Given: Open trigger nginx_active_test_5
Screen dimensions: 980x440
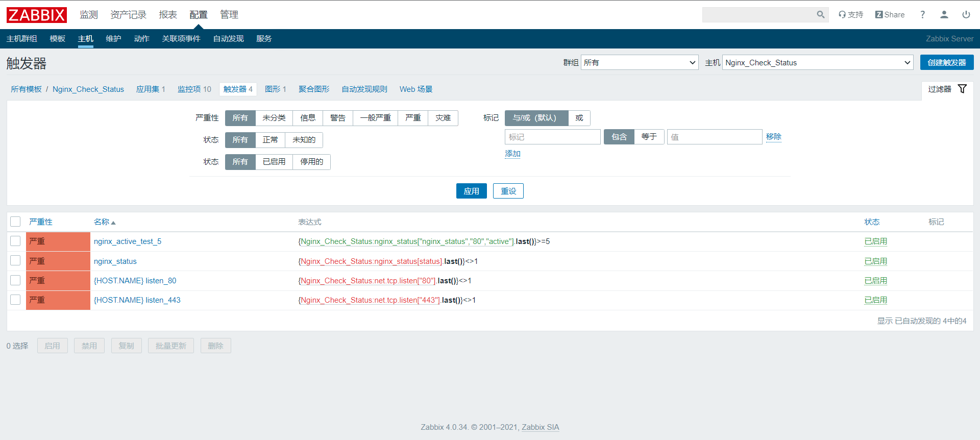Looking at the screenshot, I should (128, 241).
